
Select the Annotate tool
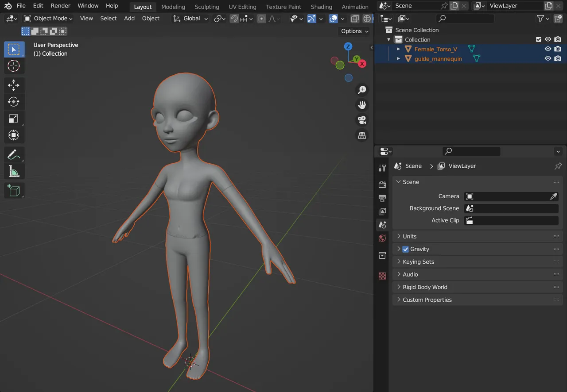click(14, 154)
